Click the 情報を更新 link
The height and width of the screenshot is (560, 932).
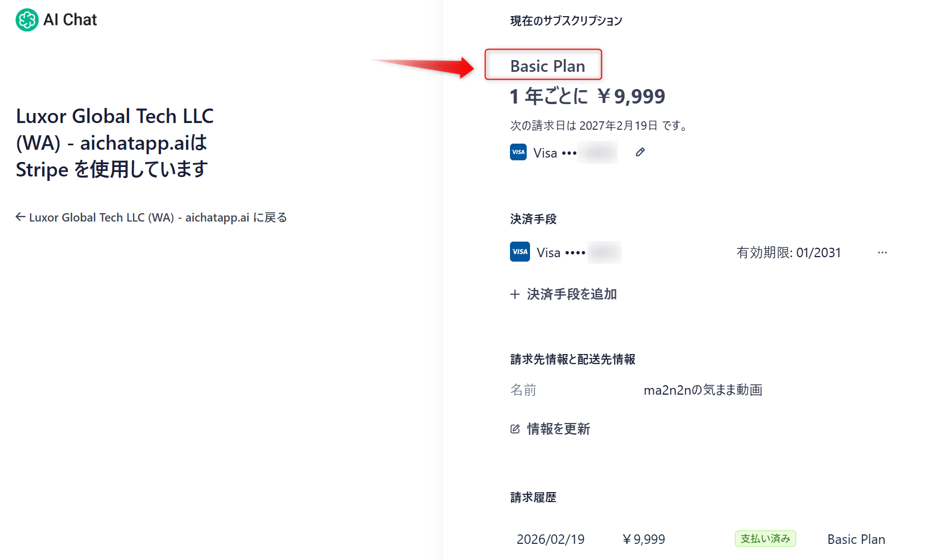(x=558, y=429)
